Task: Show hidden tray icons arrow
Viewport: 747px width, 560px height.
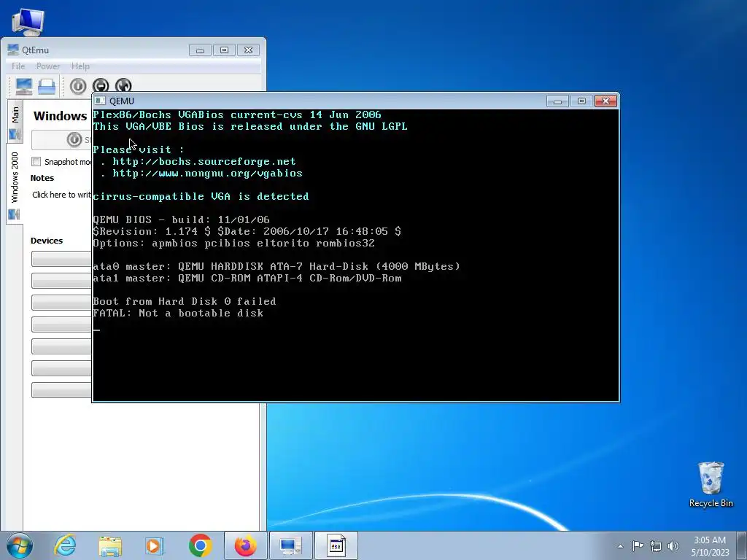Action: coord(620,546)
